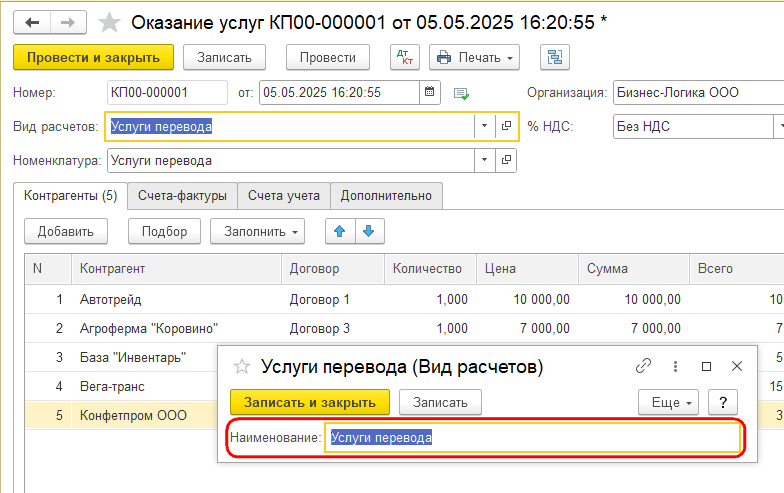Click the Номенклатура input field
The height and width of the screenshot is (493, 784).
[290, 160]
